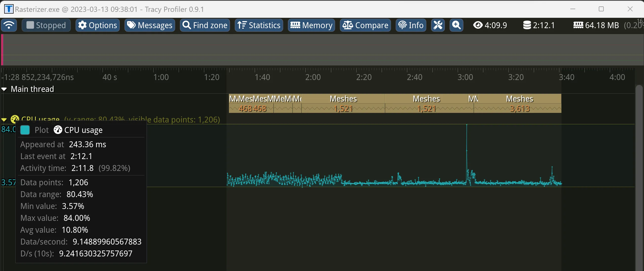Click the database icon time span 2:12.1
The image size is (644, 271).
[539, 25]
